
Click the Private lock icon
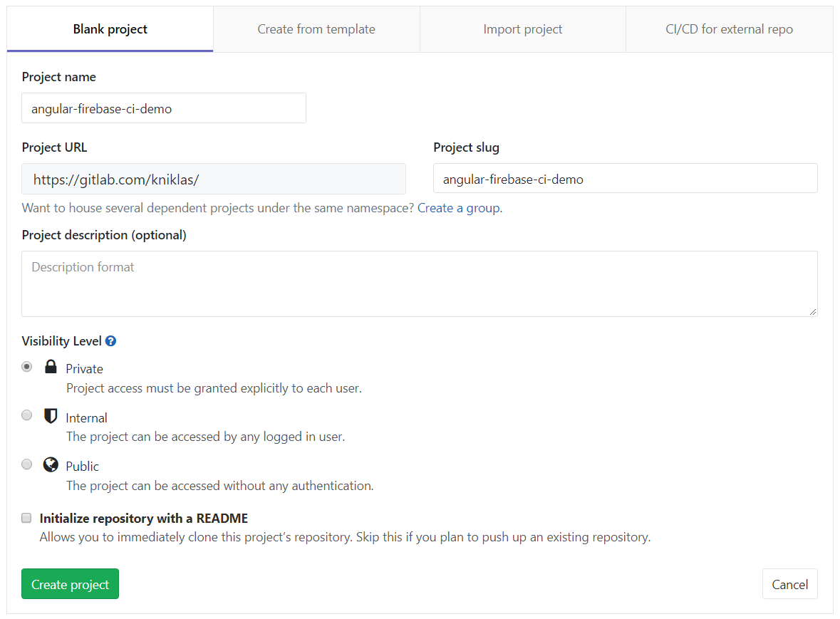(x=51, y=368)
